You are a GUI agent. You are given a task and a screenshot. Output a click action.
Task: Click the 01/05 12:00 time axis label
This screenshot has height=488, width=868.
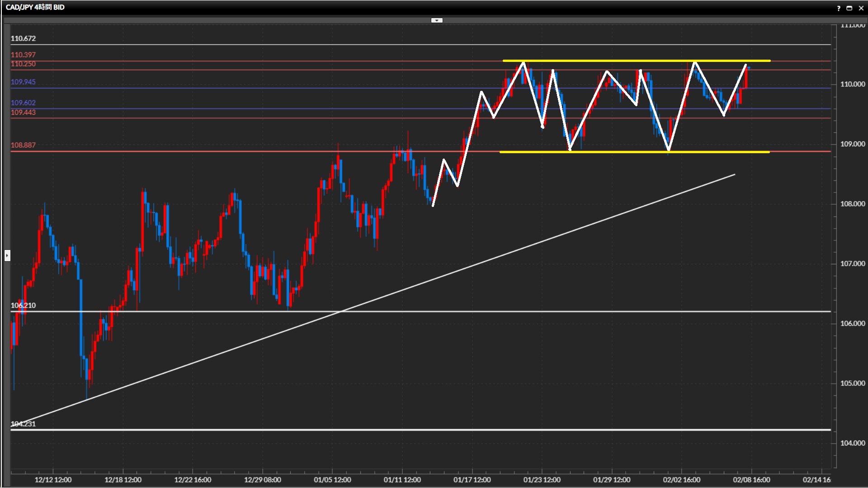(x=332, y=480)
